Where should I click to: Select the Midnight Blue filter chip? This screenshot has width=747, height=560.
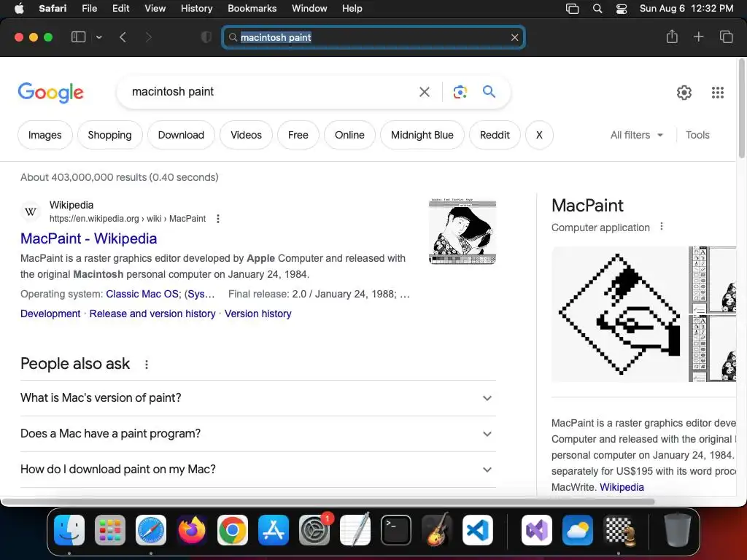point(422,135)
